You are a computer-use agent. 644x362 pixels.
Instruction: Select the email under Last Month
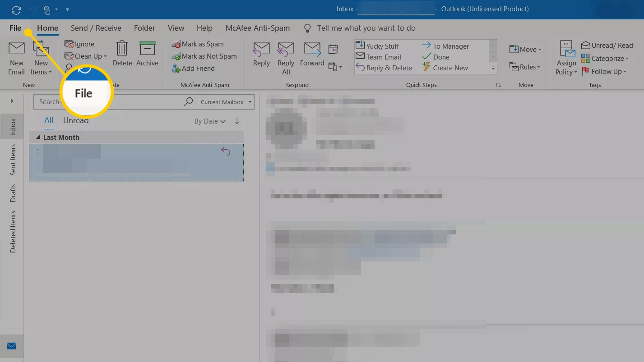[x=136, y=162]
